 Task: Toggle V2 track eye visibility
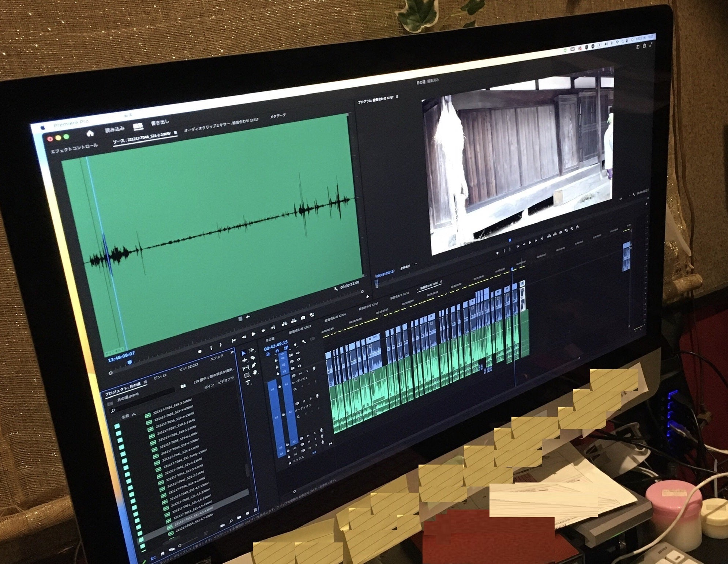(x=298, y=360)
